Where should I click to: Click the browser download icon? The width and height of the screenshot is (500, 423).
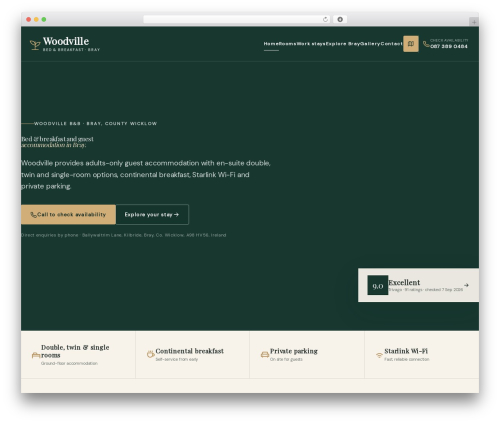coord(340,19)
